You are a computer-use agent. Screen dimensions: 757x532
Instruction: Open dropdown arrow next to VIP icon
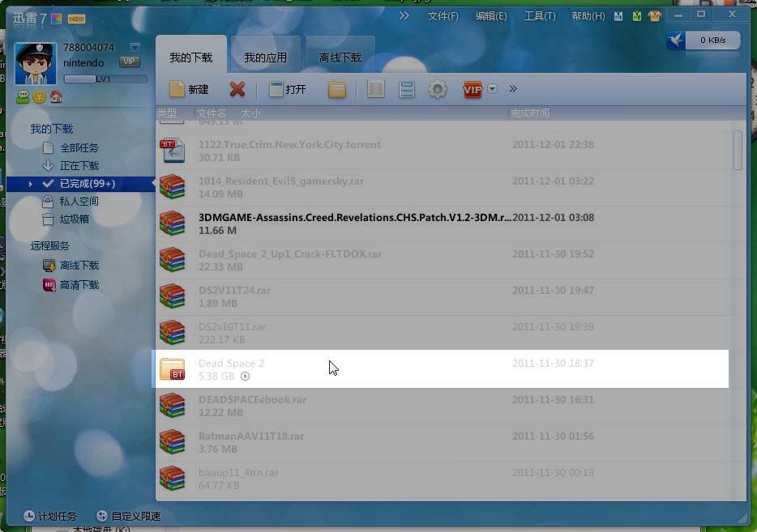tap(492, 89)
